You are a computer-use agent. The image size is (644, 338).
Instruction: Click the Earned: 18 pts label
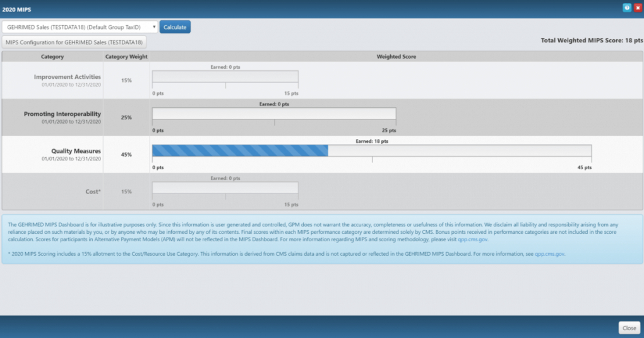372,141
